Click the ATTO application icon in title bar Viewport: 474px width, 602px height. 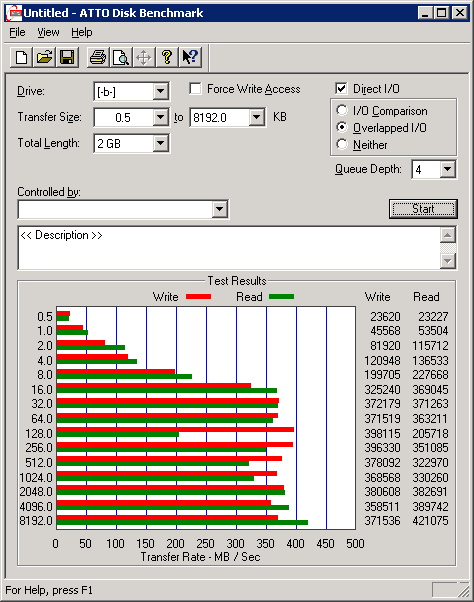[x=14, y=13]
